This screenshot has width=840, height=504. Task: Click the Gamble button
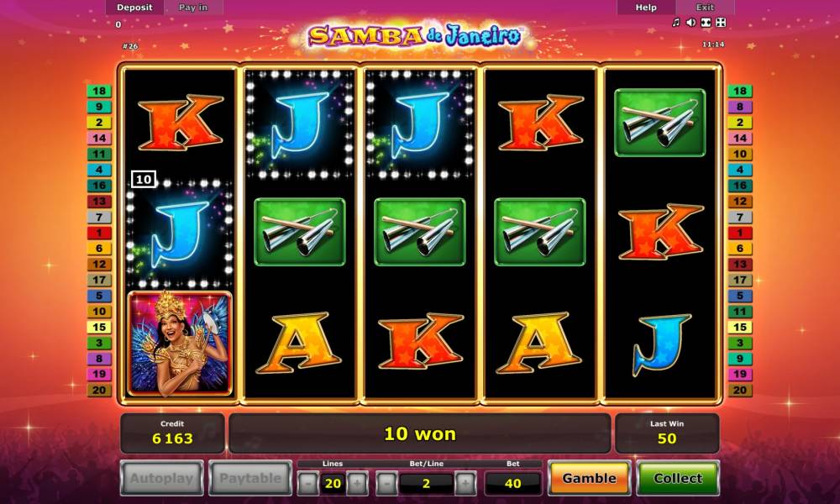tap(590, 478)
